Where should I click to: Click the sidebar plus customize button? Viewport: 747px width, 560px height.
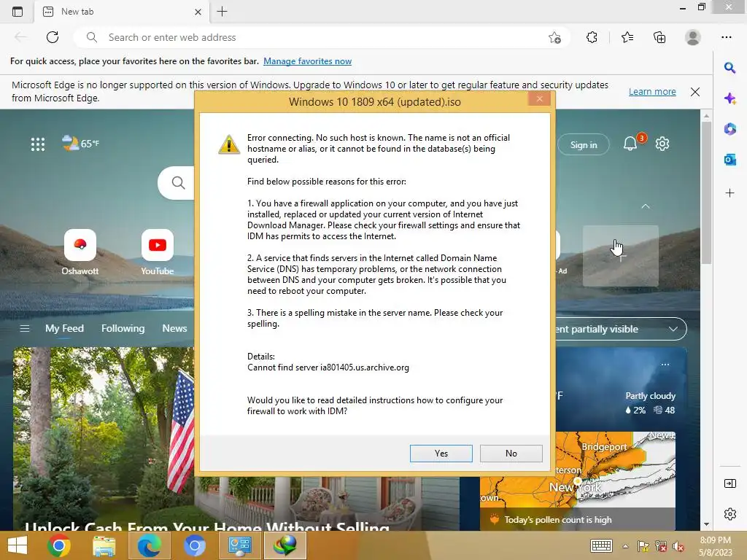729,192
